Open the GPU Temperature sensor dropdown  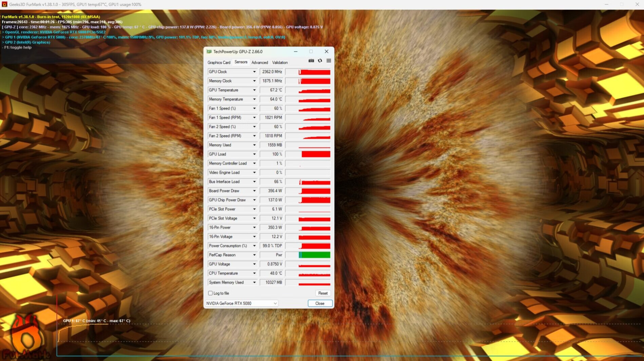254,90
